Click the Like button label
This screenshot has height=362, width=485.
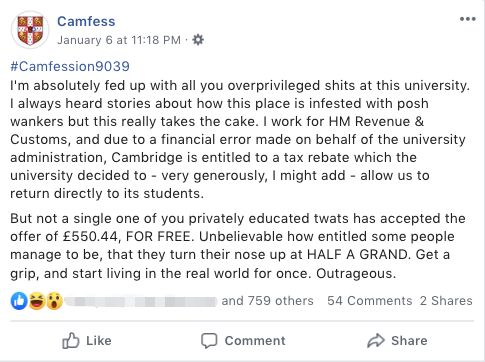tap(99, 341)
